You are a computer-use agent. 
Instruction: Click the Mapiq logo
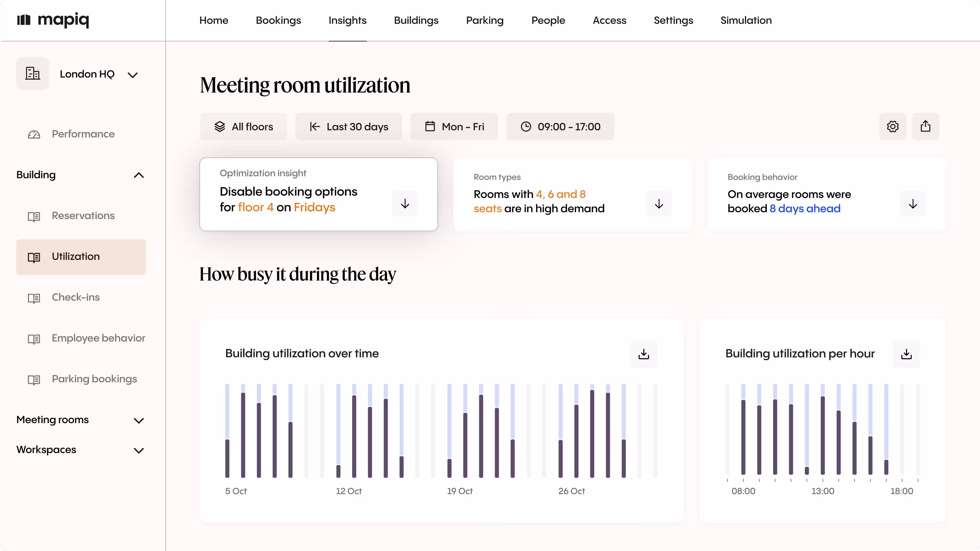click(53, 20)
